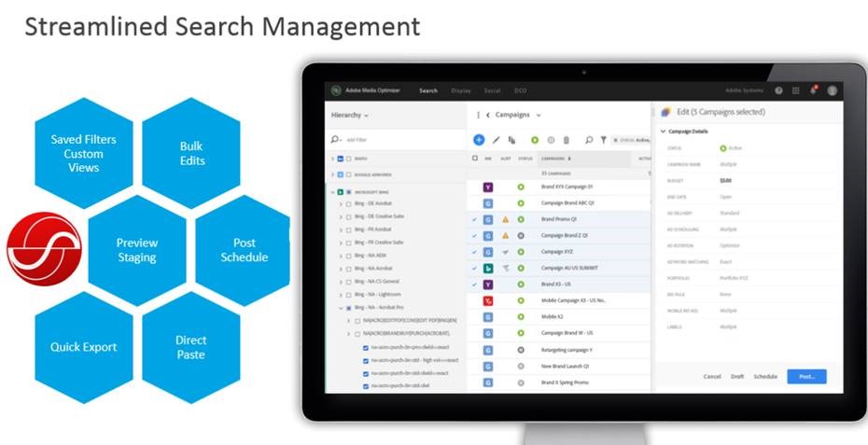Click the Status column header
Screen dimensions: 868x445
point(525,159)
